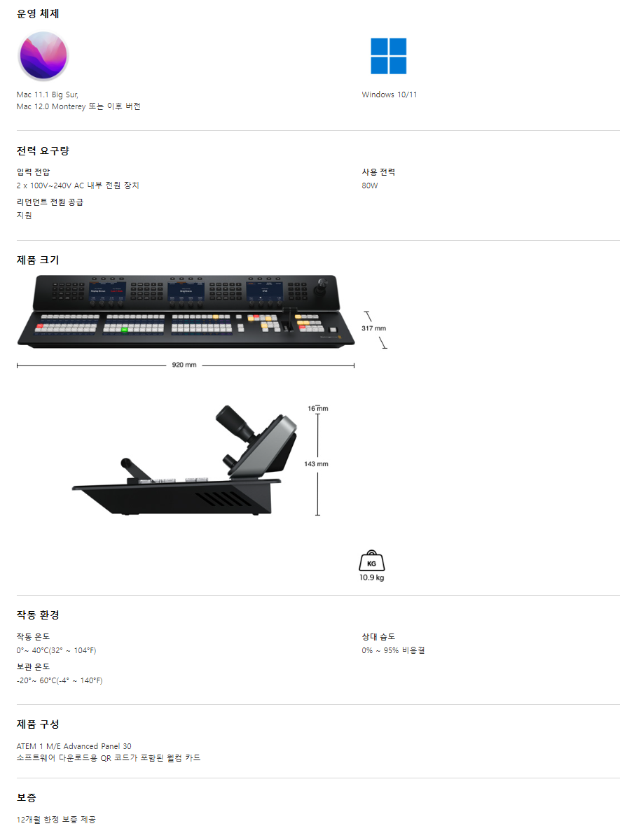Select the 보증 section heading
Viewport: 620px width, 840px height.
[27, 797]
